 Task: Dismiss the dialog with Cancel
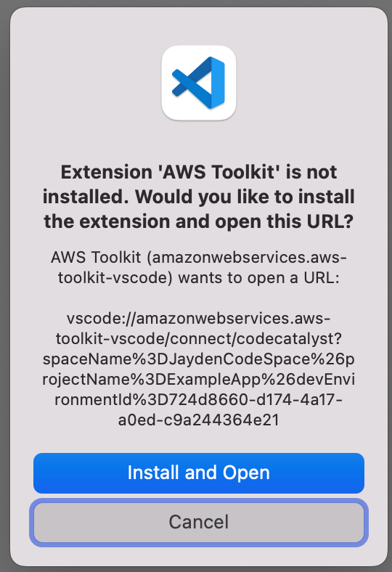(199, 522)
